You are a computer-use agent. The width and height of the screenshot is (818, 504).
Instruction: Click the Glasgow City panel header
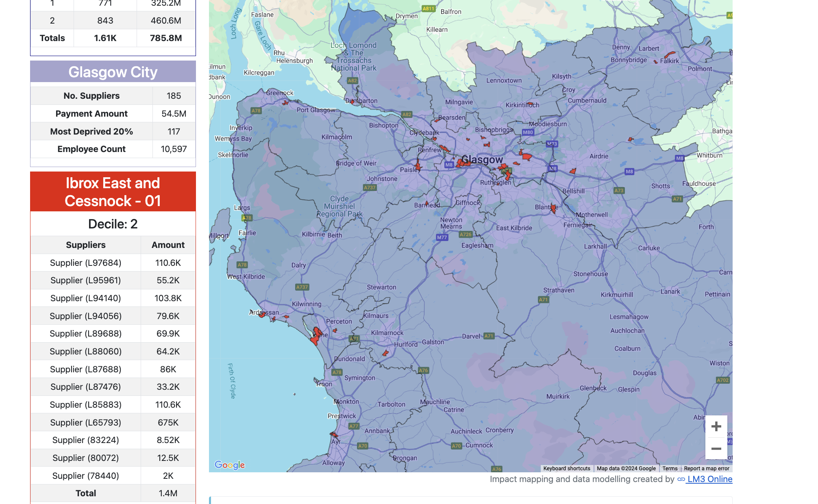(113, 72)
